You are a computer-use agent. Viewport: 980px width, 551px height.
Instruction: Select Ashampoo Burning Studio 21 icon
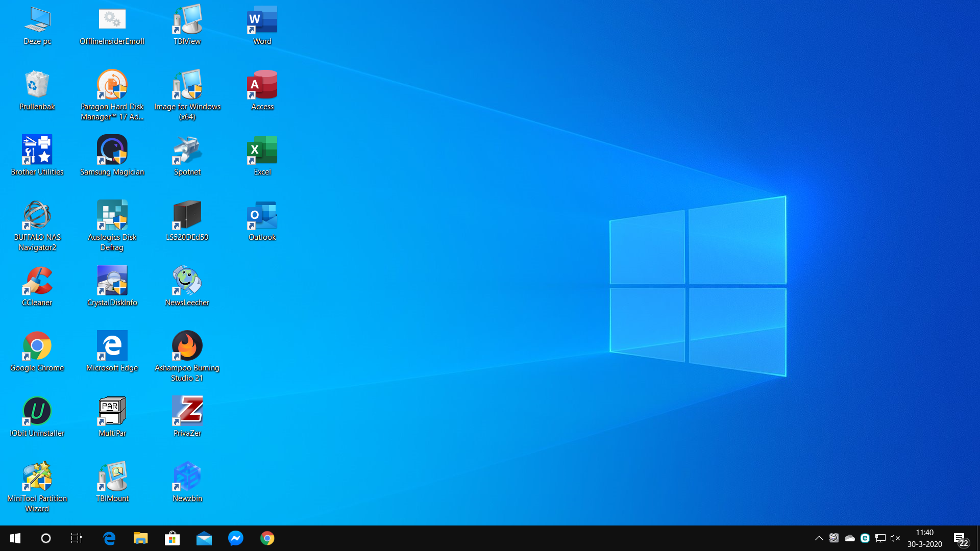coord(187,357)
